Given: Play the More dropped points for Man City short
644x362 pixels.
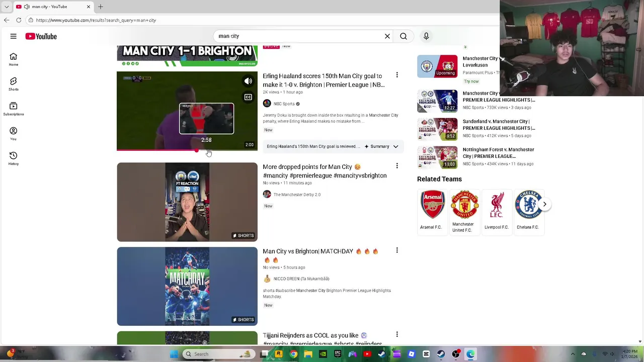Looking at the screenshot, I should pyautogui.click(x=187, y=202).
